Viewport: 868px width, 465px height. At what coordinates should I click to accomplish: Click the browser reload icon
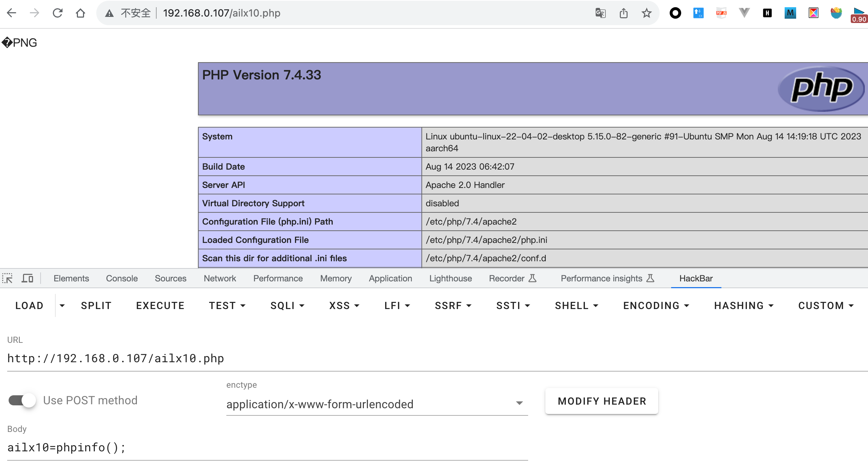coord(57,13)
